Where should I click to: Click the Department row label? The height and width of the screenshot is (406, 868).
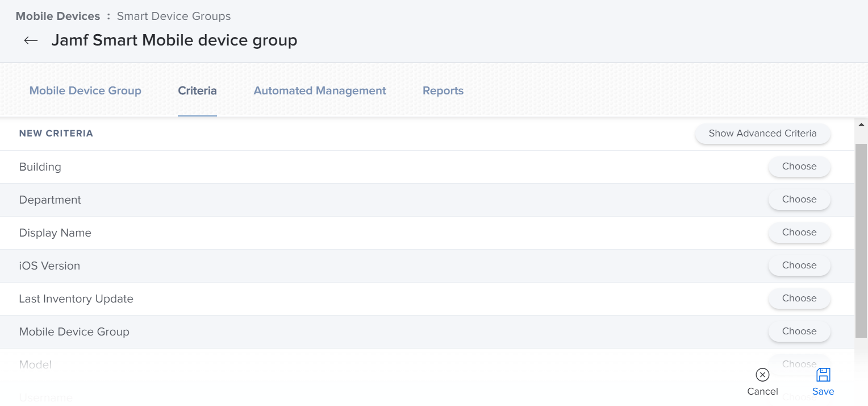50,200
